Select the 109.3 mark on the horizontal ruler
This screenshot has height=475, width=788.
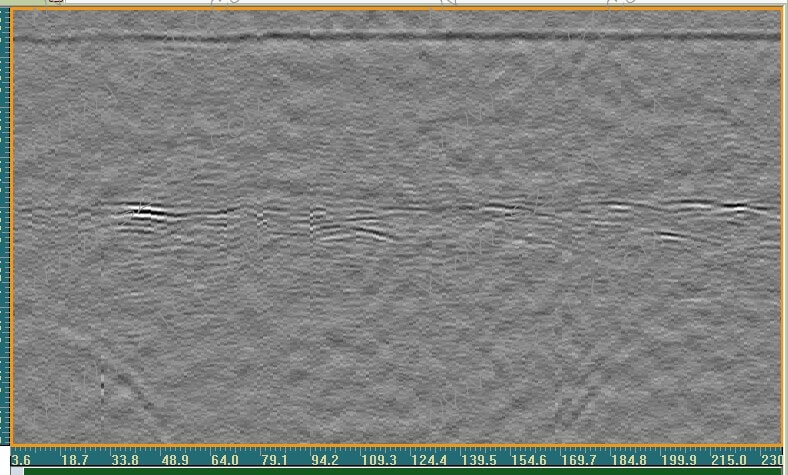[x=378, y=459]
